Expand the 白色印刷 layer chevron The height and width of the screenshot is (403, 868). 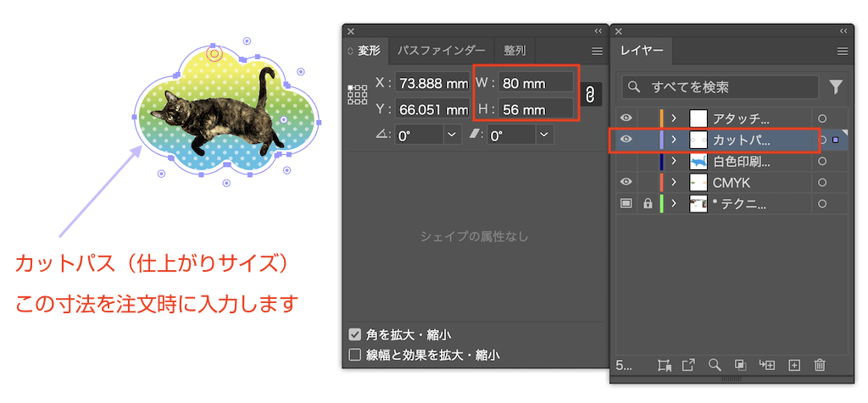[674, 162]
